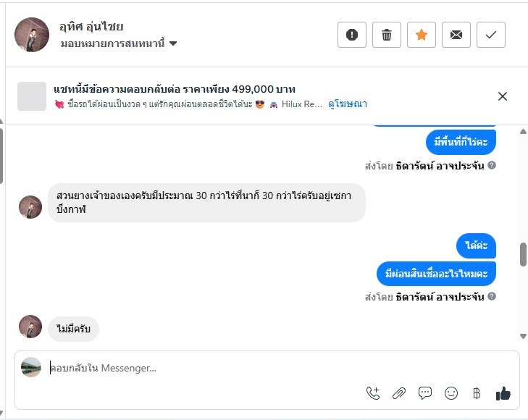Mark conversation unread with envelope icon
Image resolution: width=528 pixels, height=420 pixels.
point(456,35)
